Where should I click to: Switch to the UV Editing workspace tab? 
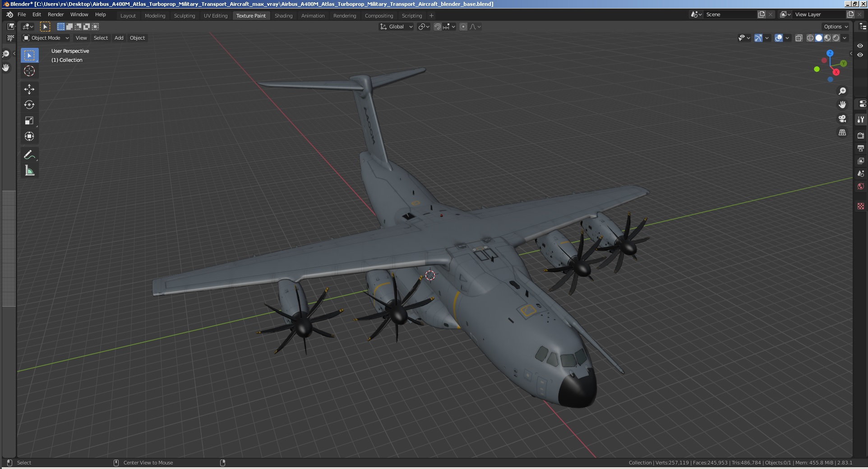tap(216, 16)
